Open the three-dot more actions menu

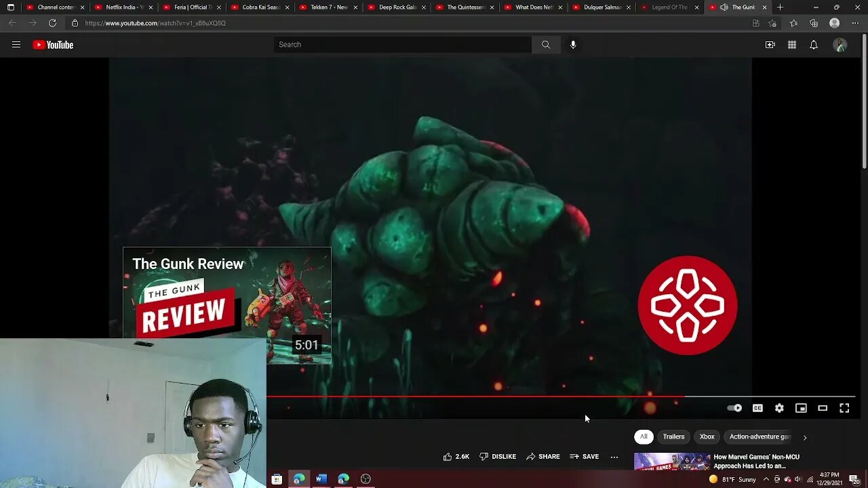pos(614,457)
